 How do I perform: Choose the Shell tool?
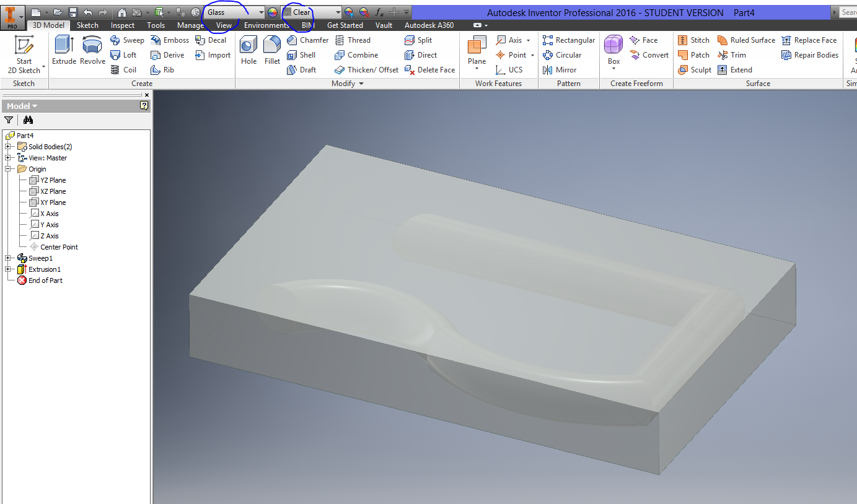[301, 55]
